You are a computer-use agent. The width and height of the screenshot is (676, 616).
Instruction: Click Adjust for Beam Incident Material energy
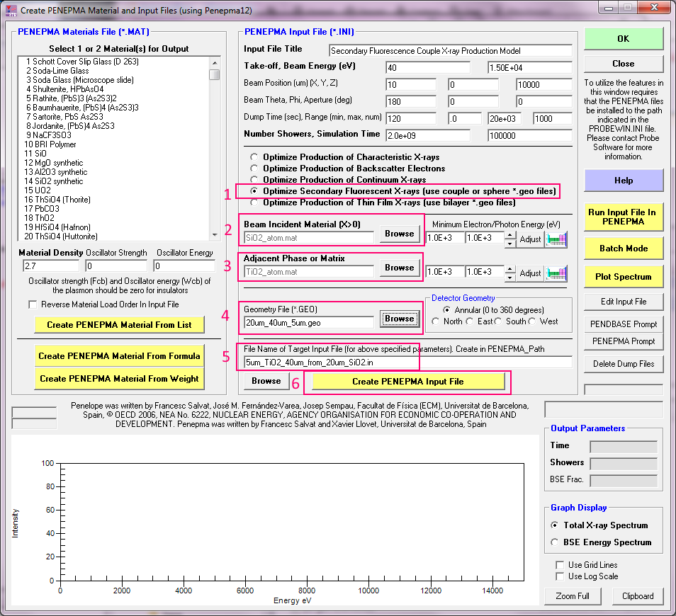pos(530,239)
